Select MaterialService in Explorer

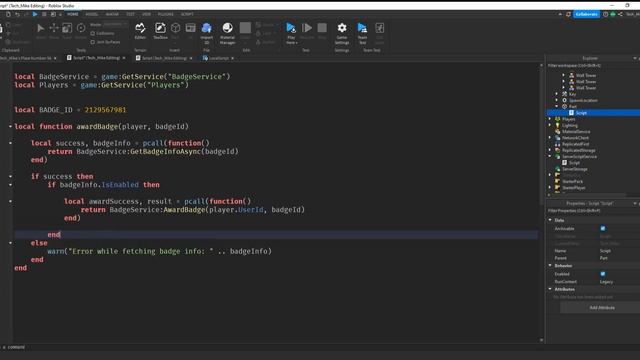(576, 131)
